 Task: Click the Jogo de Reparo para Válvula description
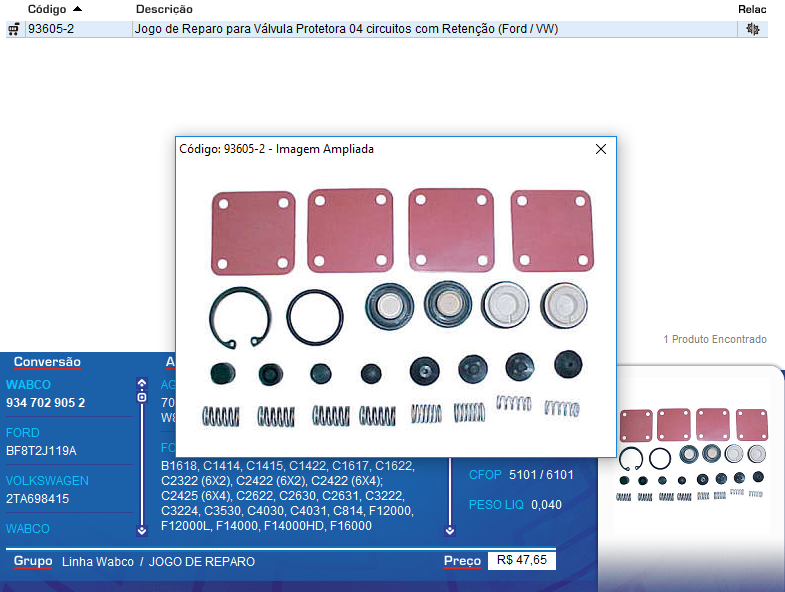pos(345,29)
